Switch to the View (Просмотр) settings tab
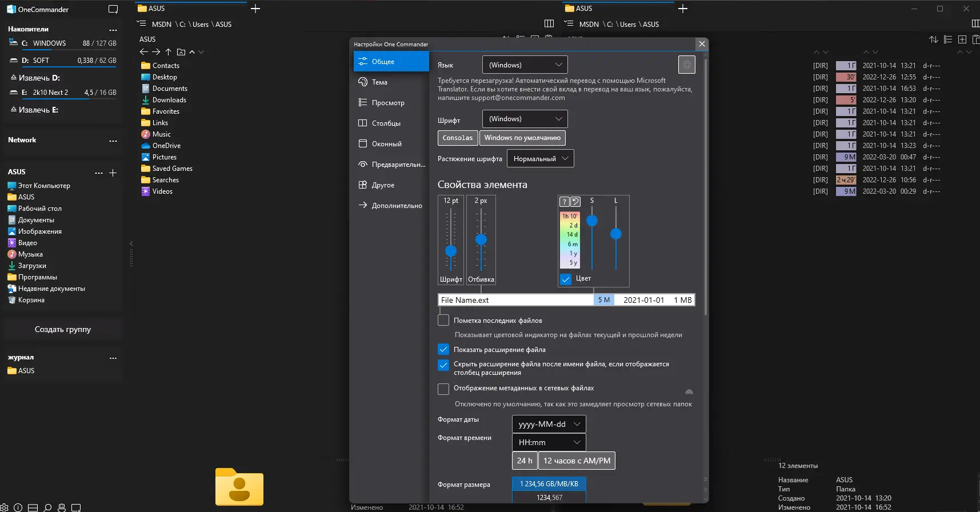This screenshot has width=980, height=512. [x=391, y=102]
